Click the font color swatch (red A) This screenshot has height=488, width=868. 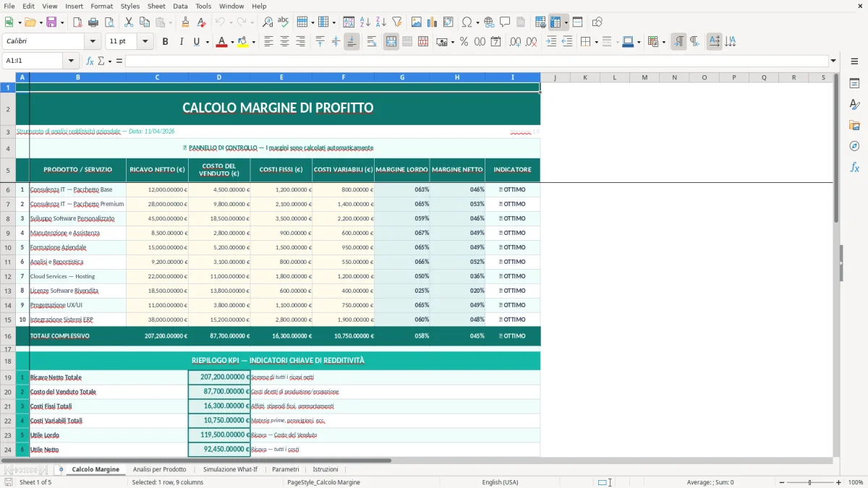(x=221, y=42)
